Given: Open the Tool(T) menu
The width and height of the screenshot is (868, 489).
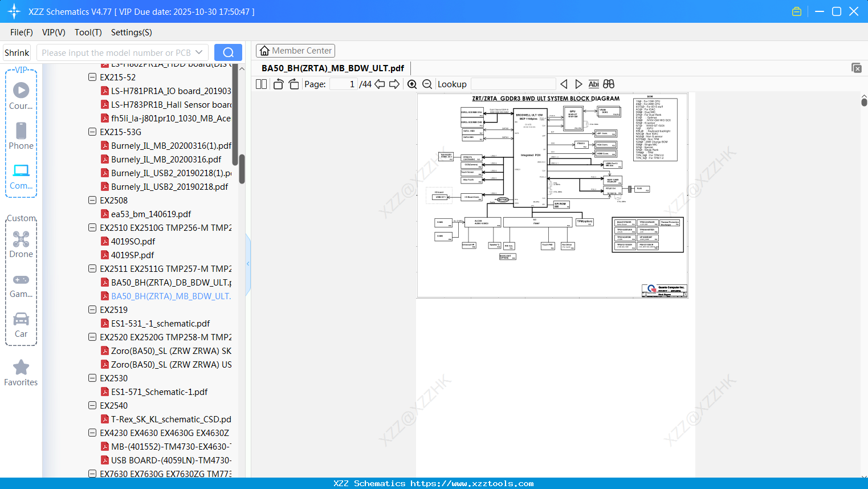Looking at the screenshot, I should click(x=88, y=32).
